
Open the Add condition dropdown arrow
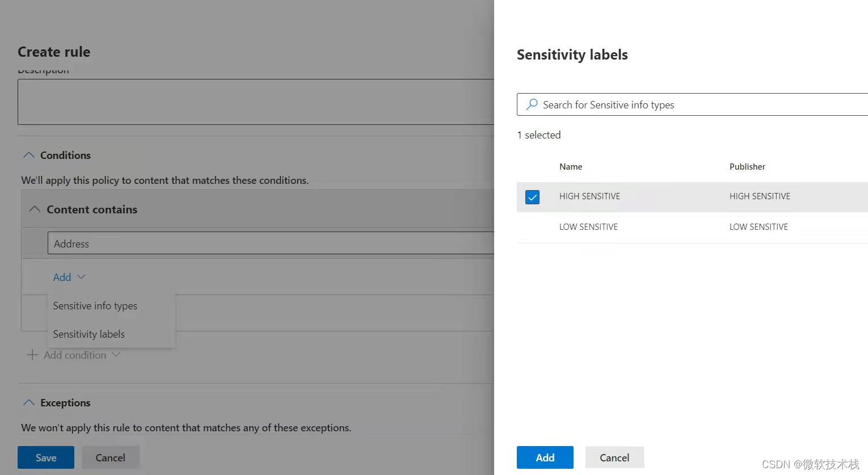(116, 355)
